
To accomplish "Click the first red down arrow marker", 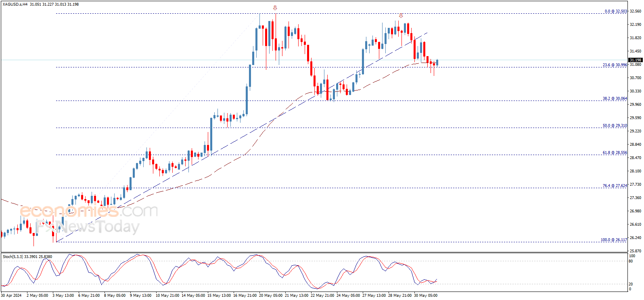I will pos(275,8).
